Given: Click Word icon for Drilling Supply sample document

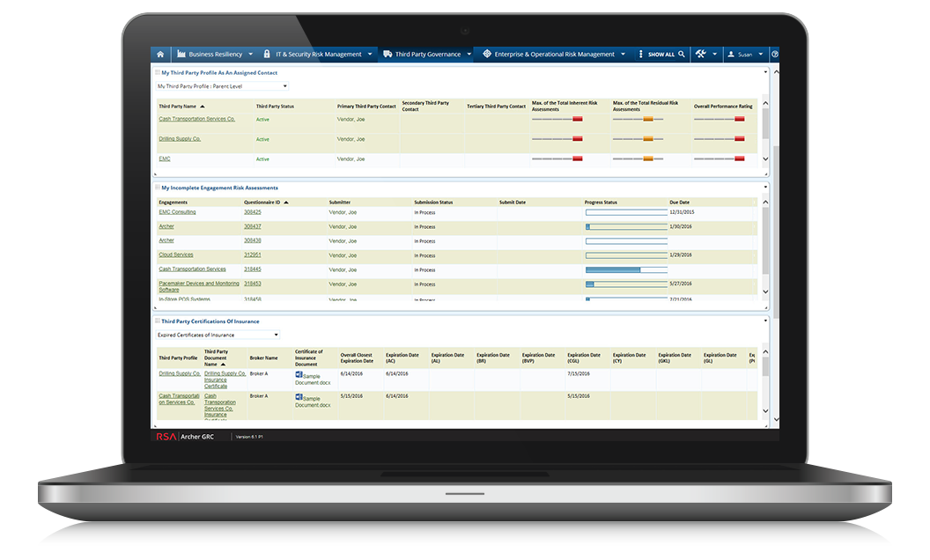Looking at the screenshot, I should (299, 375).
